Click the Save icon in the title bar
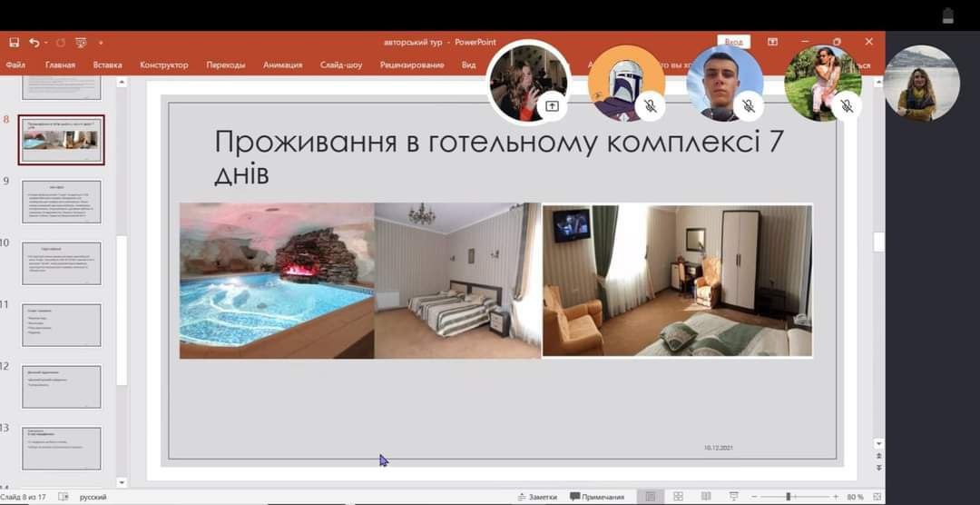The width and height of the screenshot is (980, 505). click(14, 42)
